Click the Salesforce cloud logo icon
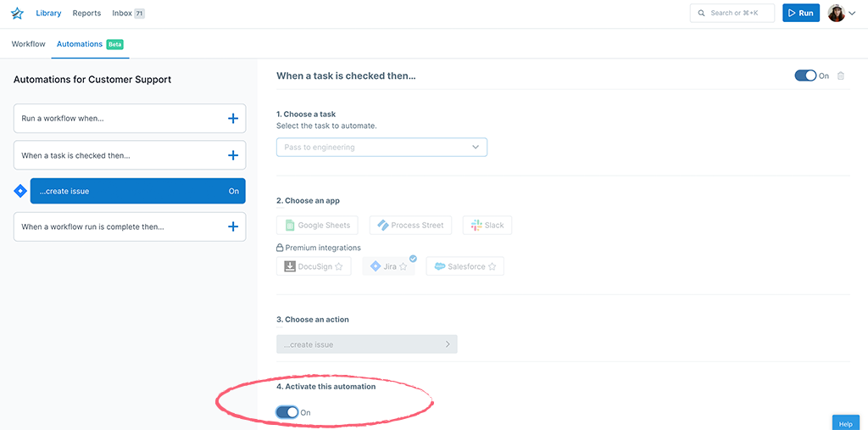The width and height of the screenshot is (868, 430). tap(440, 266)
